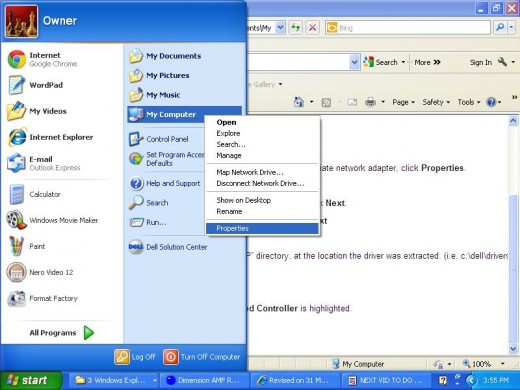Image resolution: width=520 pixels, height=390 pixels.
Task: Choose Manage from the context menu
Action: 229,156
